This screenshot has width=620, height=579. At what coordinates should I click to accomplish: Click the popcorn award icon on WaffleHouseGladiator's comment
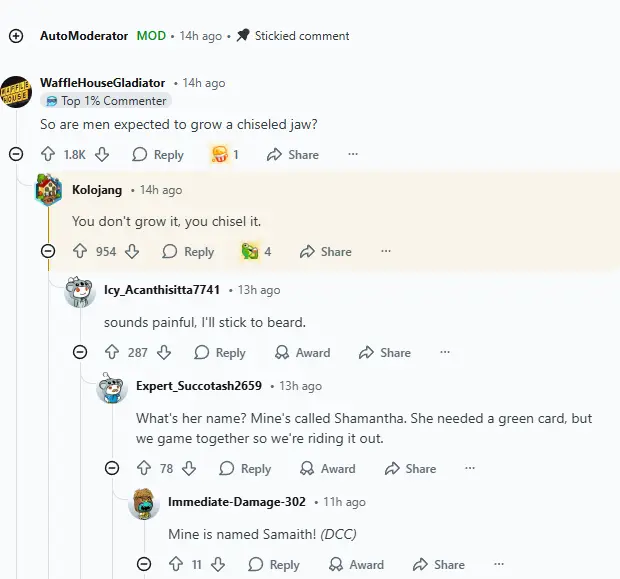tap(219, 155)
